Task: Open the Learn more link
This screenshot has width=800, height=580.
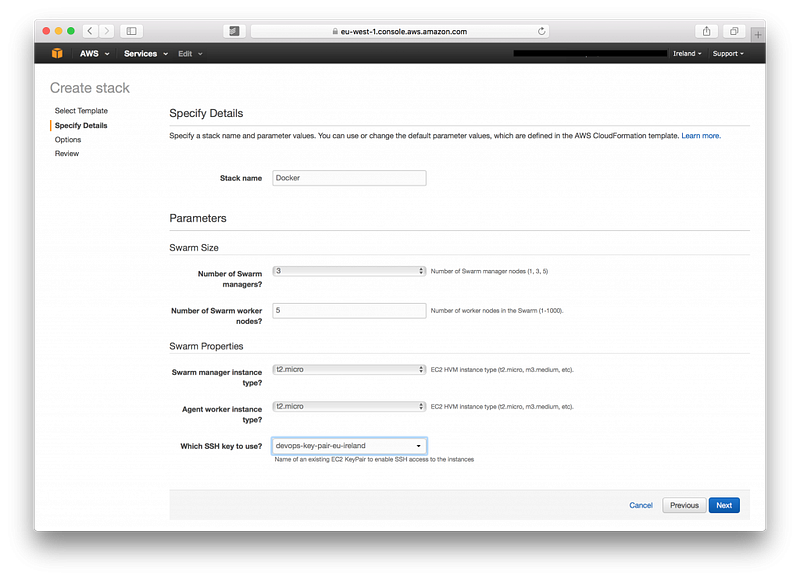Action: point(701,136)
